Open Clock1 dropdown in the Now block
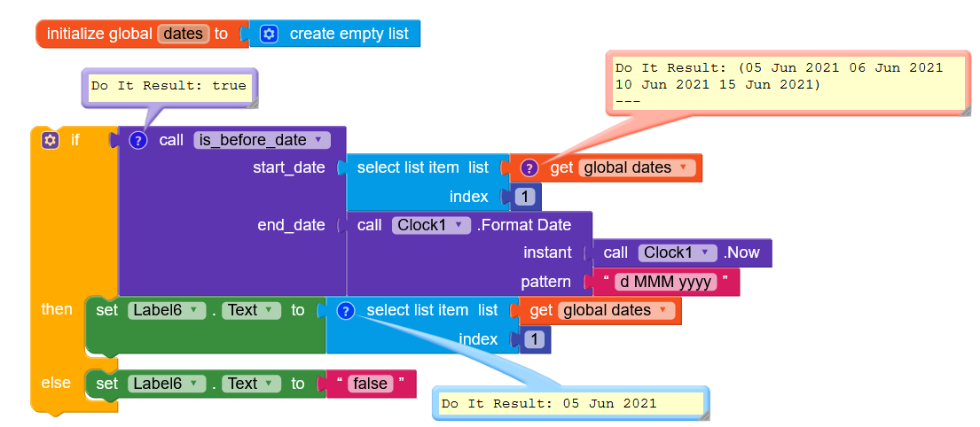Screen dimensions: 980x427 678,252
